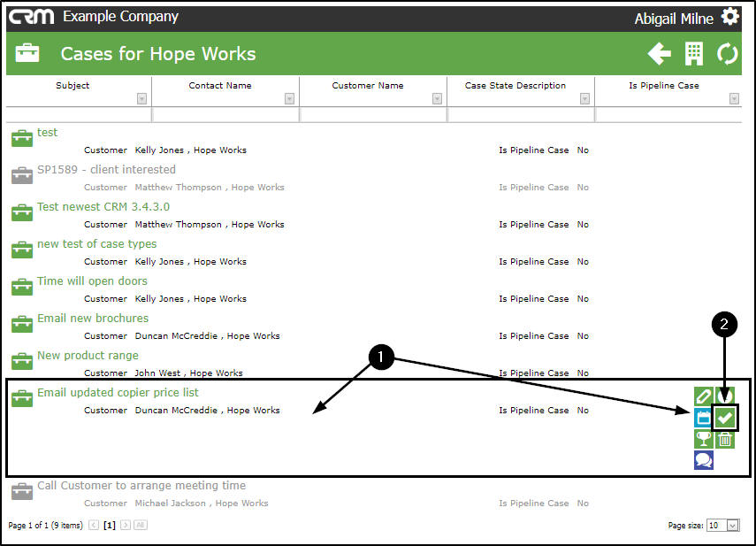
Task: Delete the case using the trash can icon
Action: (725, 439)
